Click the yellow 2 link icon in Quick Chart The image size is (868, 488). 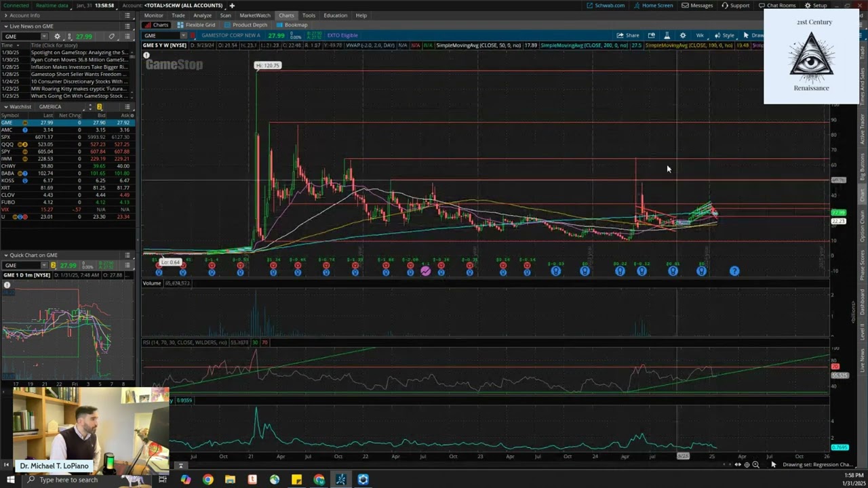[x=53, y=265]
